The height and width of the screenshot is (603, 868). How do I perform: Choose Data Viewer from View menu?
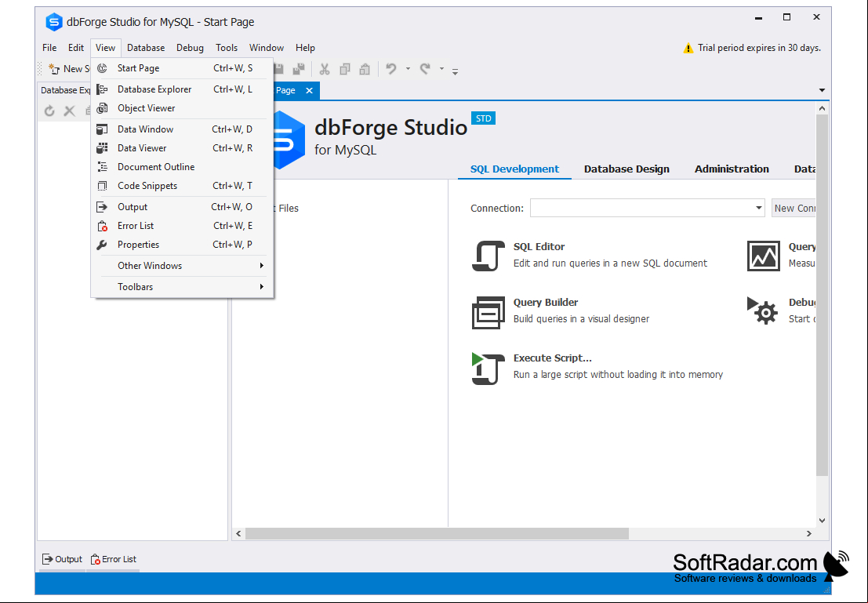click(x=182, y=148)
